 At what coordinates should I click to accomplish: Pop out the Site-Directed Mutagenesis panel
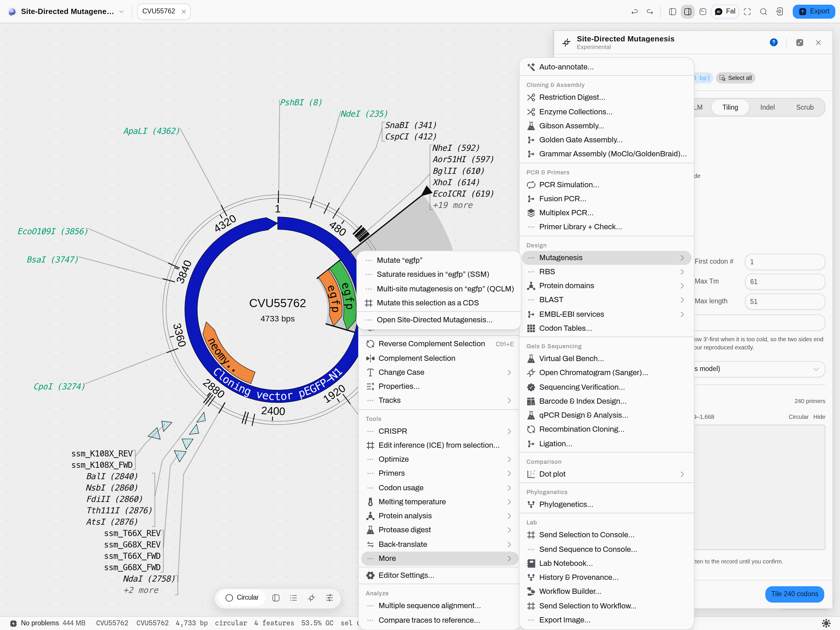click(799, 43)
